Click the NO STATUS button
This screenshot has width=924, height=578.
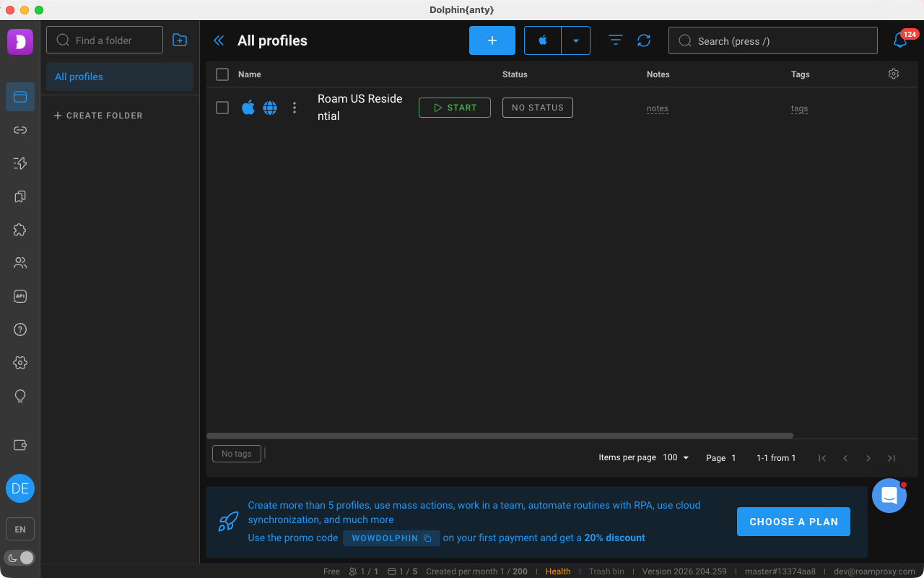(538, 108)
